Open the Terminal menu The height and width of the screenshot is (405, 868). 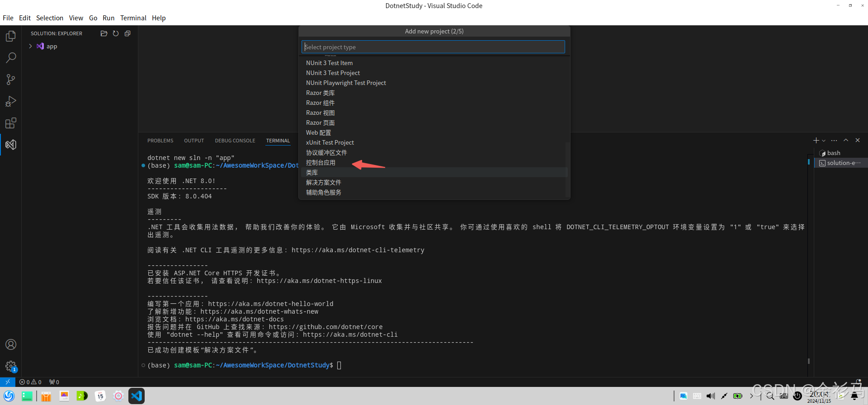(x=133, y=18)
